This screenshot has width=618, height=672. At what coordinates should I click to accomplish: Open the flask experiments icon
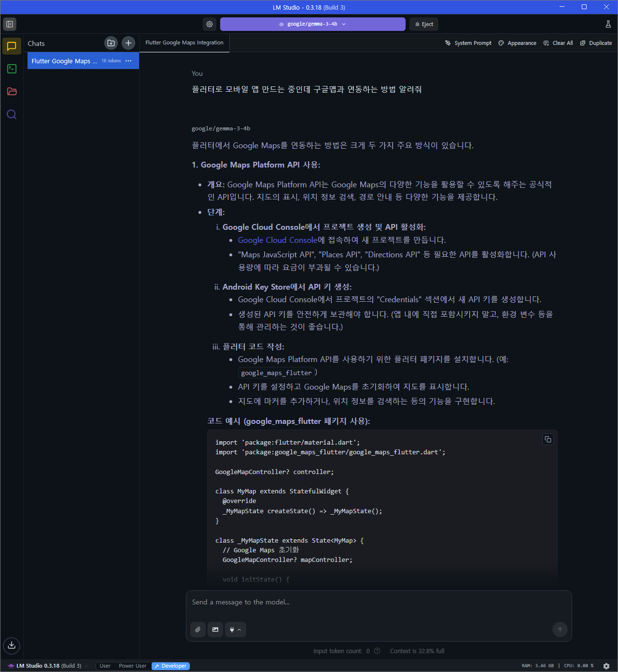[608, 24]
